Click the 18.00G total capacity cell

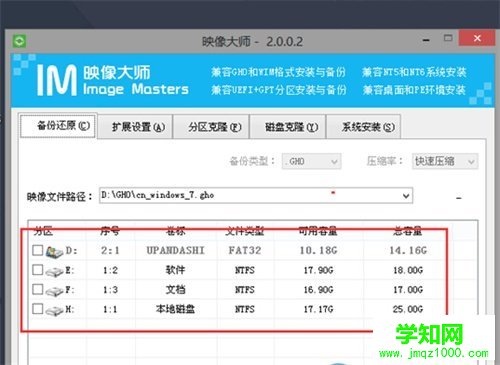[408, 270]
